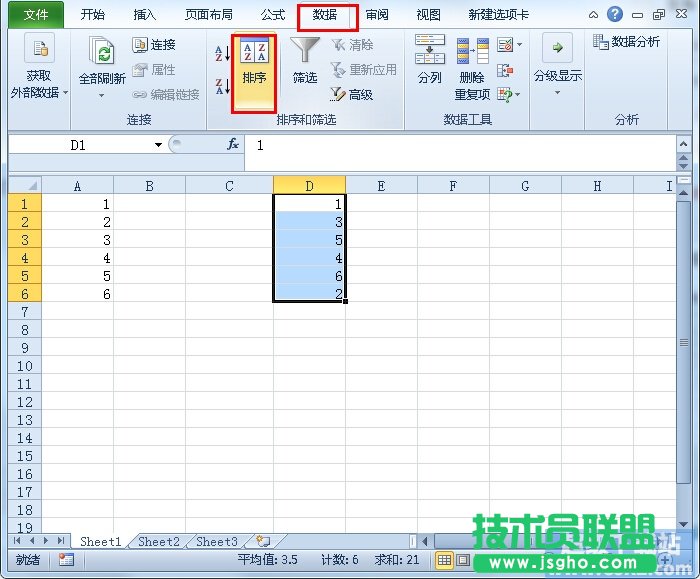Image resolution: width=700 pixels, height=579 pixels.
Task: Click the Consolidate icon
Action: coord(505,70)
